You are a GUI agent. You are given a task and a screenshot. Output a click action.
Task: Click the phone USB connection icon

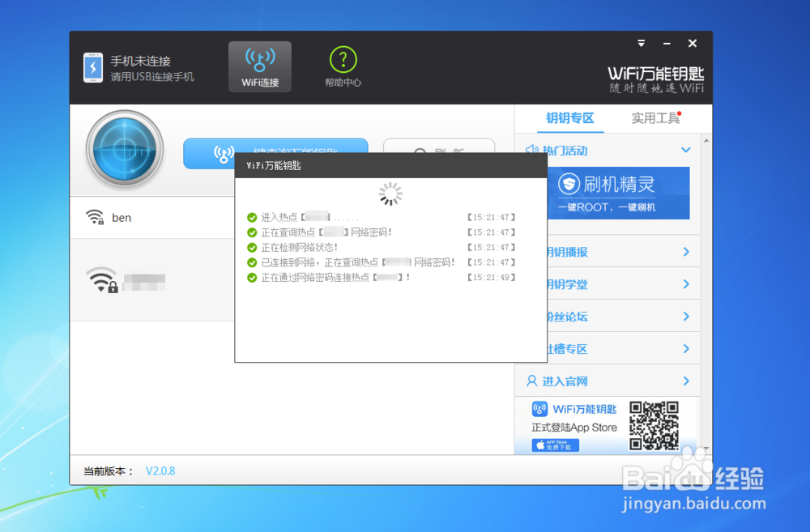click(x=93, y=68)
